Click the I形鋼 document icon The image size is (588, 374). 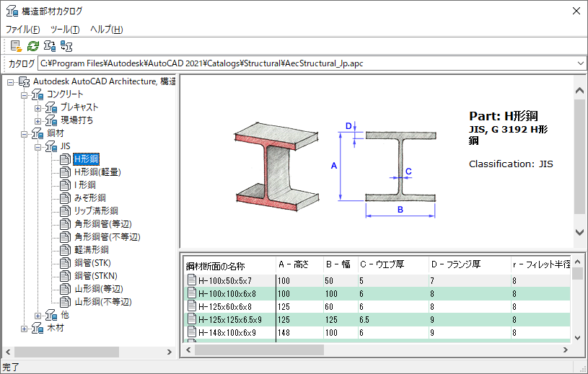(65, 185)
